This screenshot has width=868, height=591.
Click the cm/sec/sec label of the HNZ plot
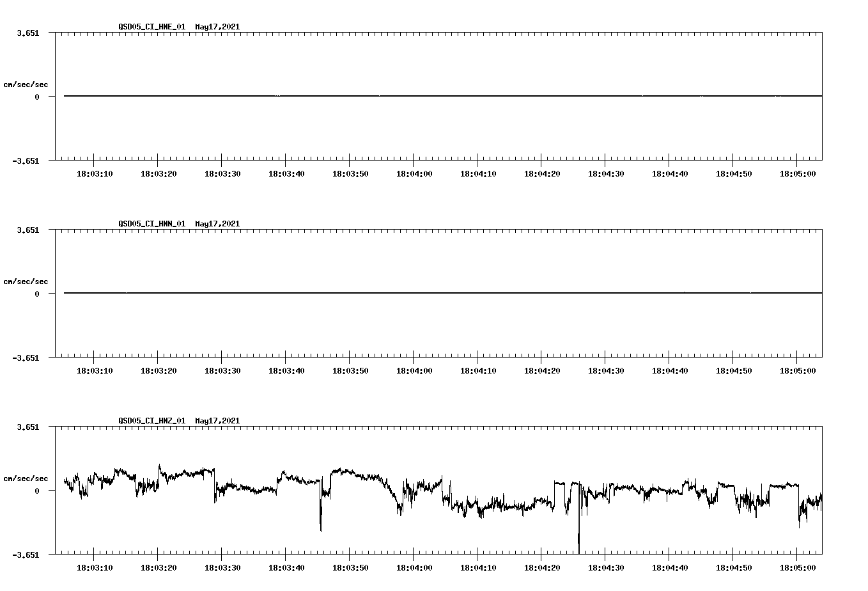[26, 478]
